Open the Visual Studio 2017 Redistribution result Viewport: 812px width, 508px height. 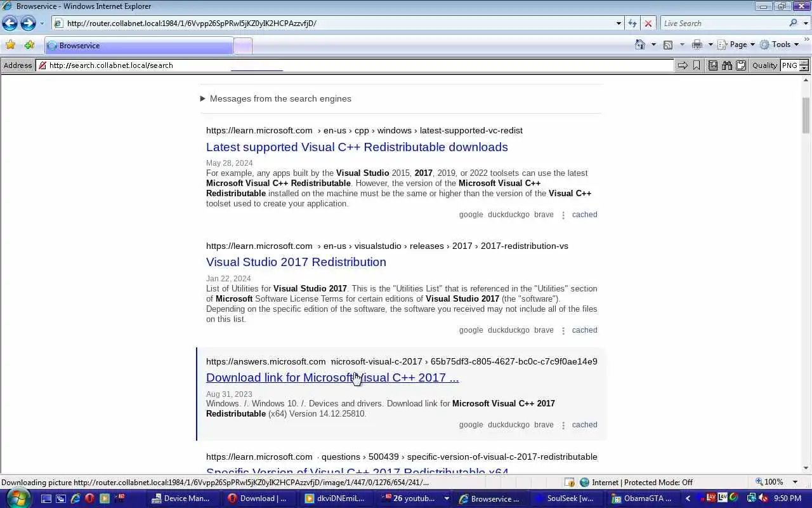pos(296,262)
